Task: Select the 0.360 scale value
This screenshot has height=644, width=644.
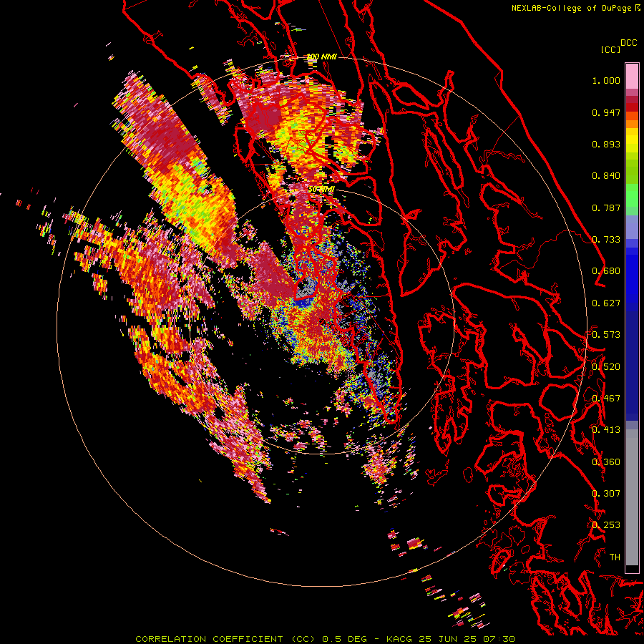Action: tap(606, 462)
